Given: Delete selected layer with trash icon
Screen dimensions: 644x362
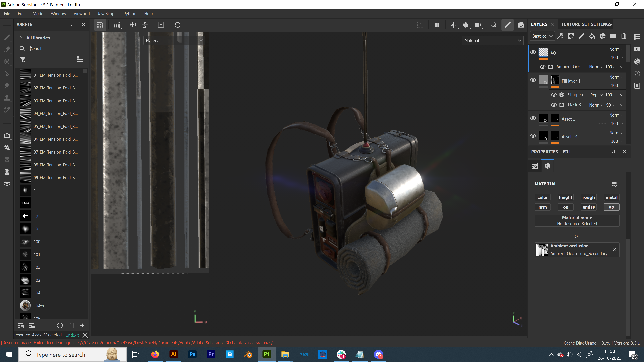Looking at the screenshot, I should tap(624, 36).
